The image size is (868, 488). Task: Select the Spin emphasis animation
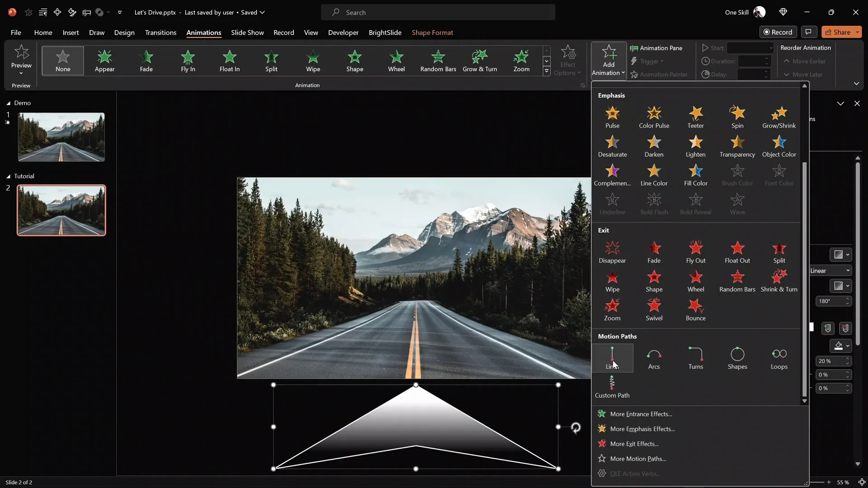737,117
